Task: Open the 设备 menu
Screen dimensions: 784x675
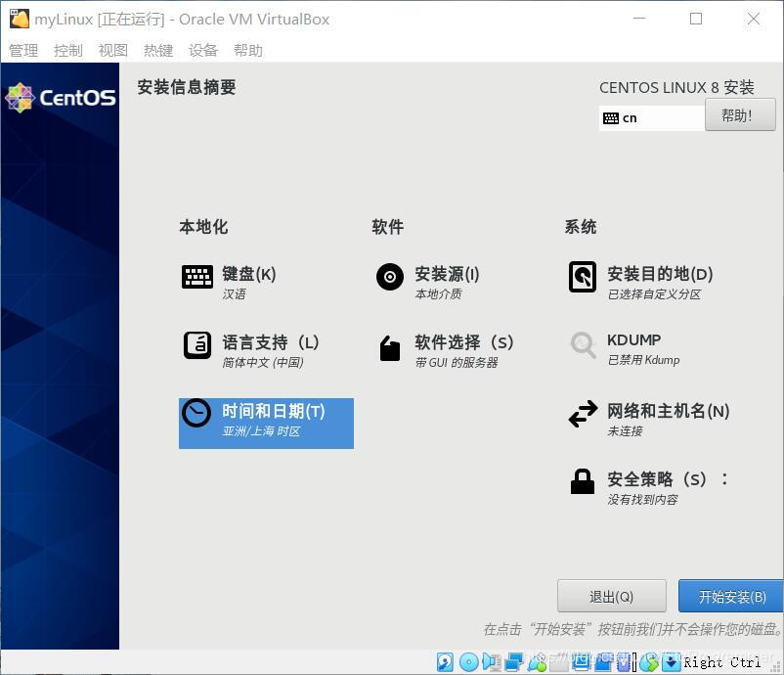Action: 203,50
